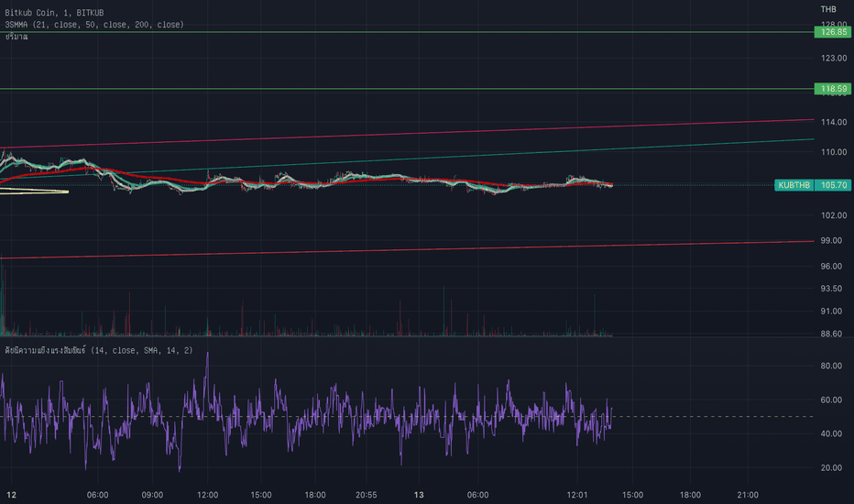
Task: Click the first 06:00 time label after date 12
Action: pyautogui.click(x=97, y=495)
